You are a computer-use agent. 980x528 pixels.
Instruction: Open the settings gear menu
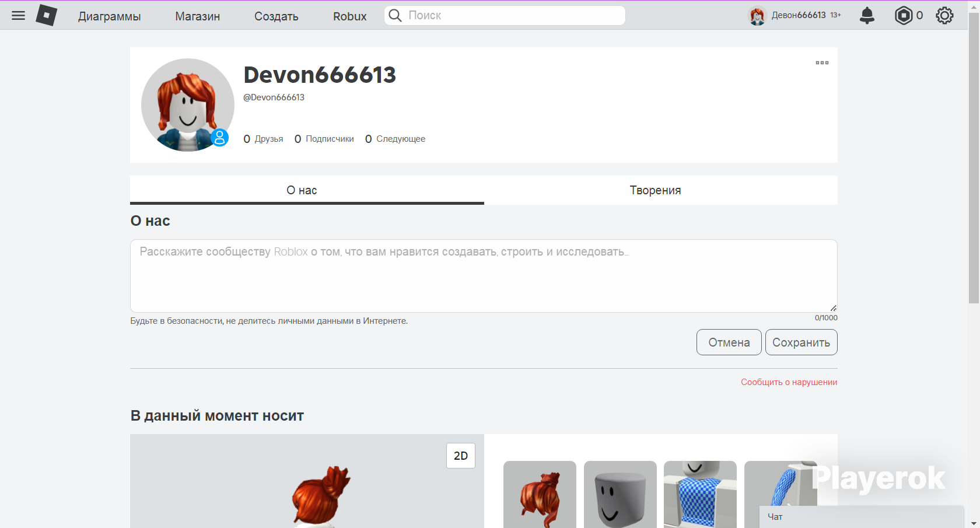point(944,15)
